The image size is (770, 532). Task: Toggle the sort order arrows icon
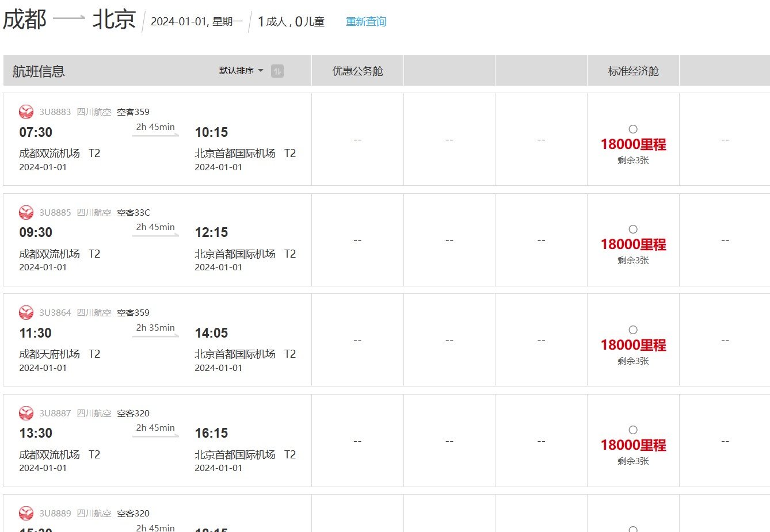pyautogui.click(x=277, y=71)
